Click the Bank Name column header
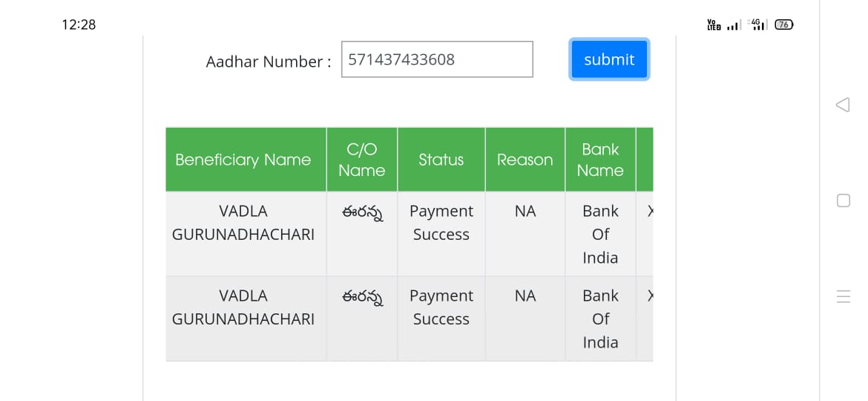This screenshot has height=401, width=868. pyautogui.click(x=601, y=160)
